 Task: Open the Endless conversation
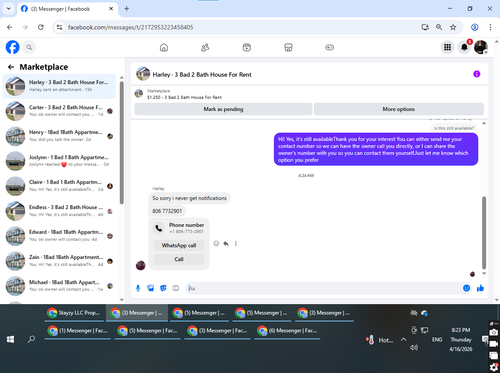coord(59,211)
